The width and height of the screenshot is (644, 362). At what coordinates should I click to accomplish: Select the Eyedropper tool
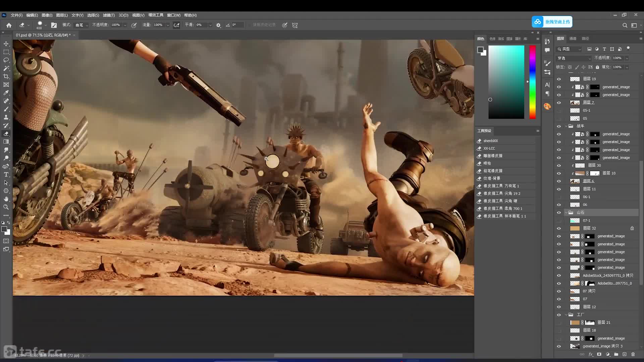click(6, 93)
